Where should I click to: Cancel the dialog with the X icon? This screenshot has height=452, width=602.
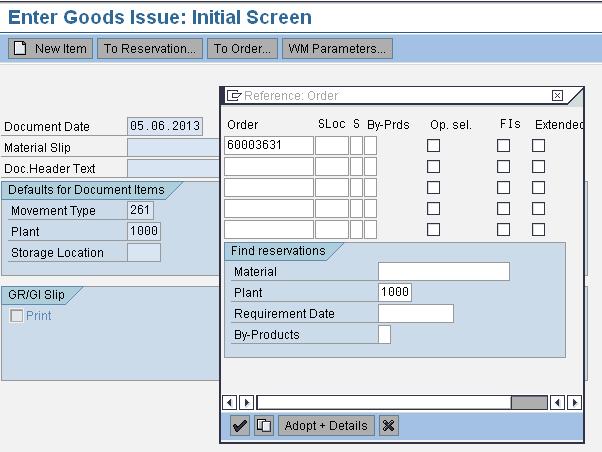point(389,426)
